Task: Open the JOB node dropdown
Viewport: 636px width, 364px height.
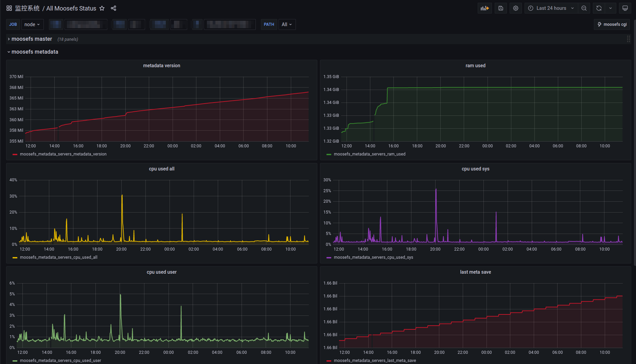Action: (32, 24)
